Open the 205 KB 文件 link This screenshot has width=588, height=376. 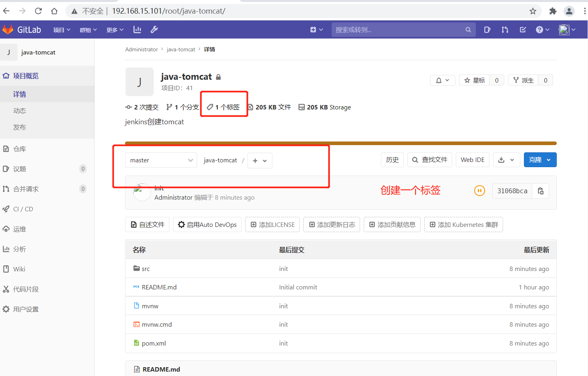[x=269, y=107]
